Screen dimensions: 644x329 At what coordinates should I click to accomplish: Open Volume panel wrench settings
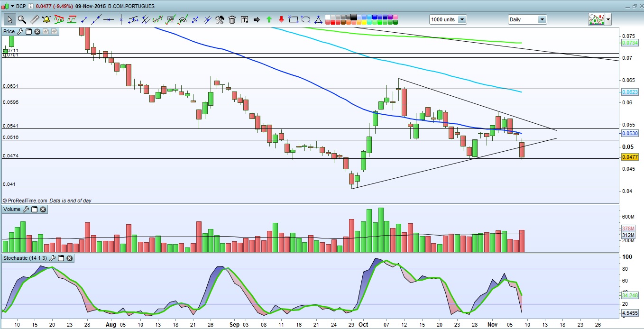tap(26, 209)
